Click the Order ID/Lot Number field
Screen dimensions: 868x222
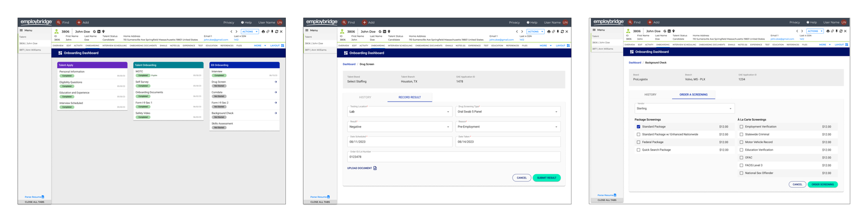click(454, 157)
